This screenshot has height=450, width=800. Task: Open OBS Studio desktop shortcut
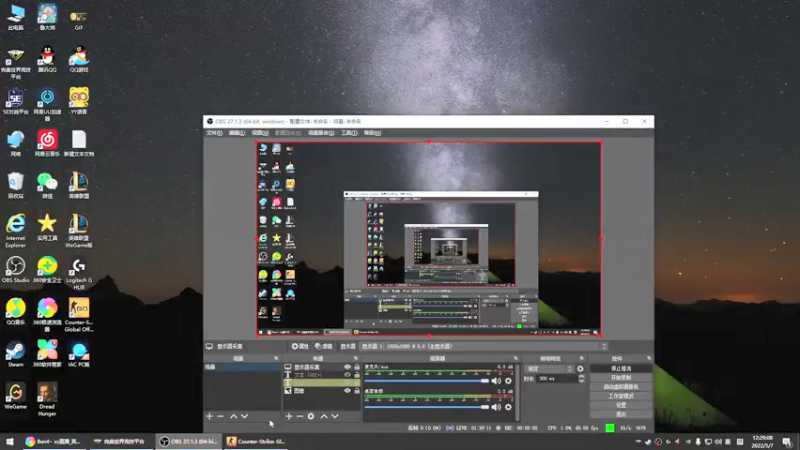click(15, 269)
